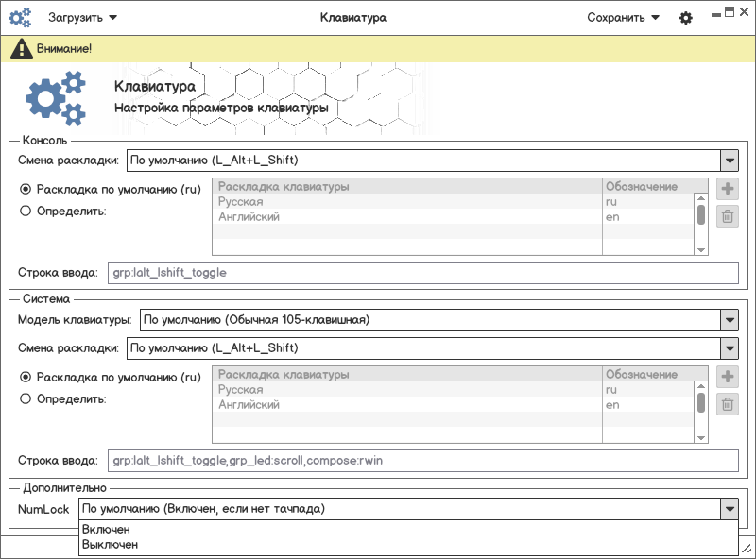This screenshot has height=559, width=756.
Task: Select Английский row in Консоль layout table
Action: point(454,217)
